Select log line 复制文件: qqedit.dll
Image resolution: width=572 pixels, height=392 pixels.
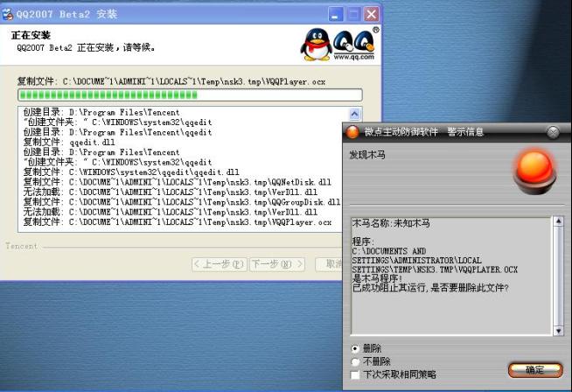point(69,143)
